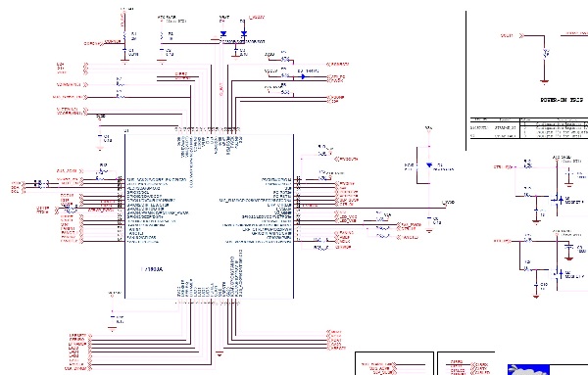588x375 pixels.
Task: Click the configuration table under POWER-ON heading
Action: tap(529, 127)
